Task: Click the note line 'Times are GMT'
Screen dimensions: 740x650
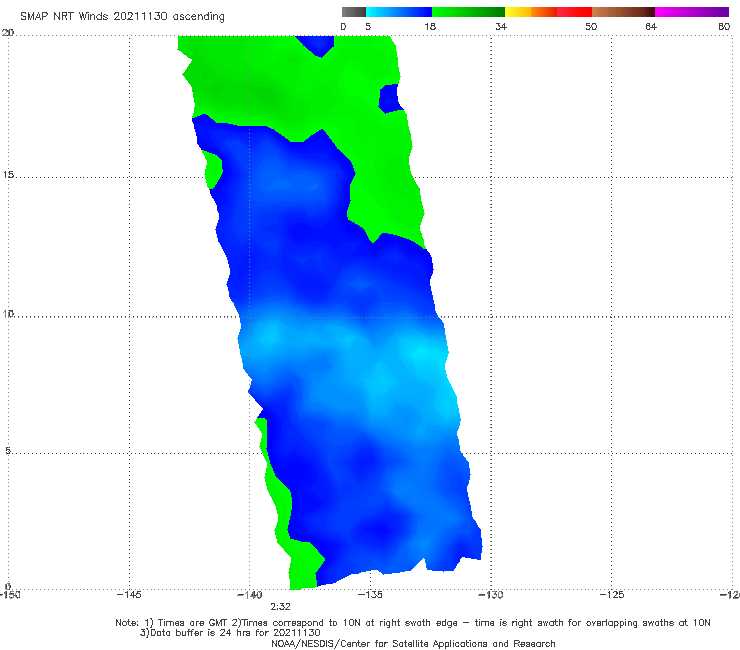Action: (x=193, y=623)
